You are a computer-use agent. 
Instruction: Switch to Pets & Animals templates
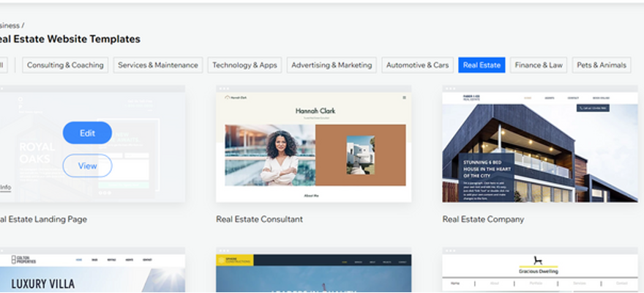tap(602, 65)
